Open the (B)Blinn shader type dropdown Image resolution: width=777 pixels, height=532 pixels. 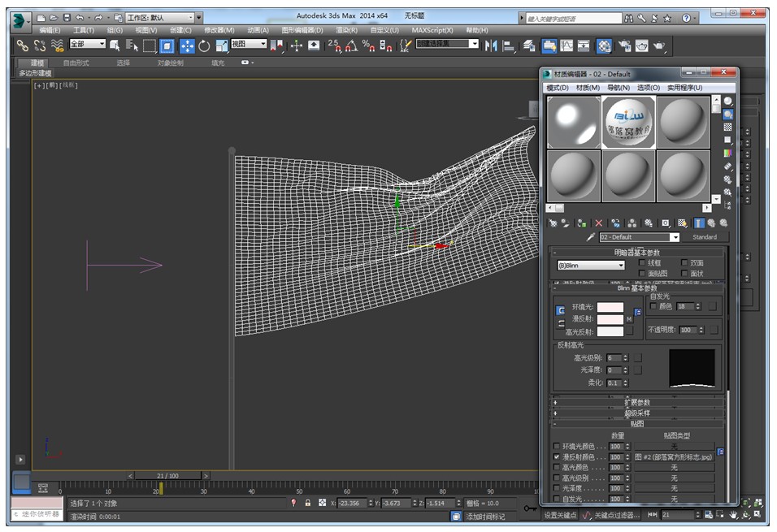pyautogui.click(x=591, y=266)
